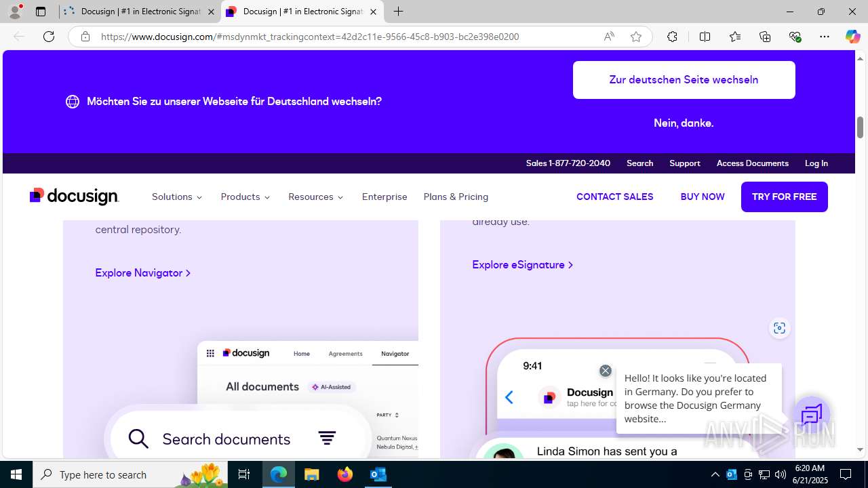Click the Docusign logo
This screenshot has width=868, height=488.
pyautogui.click(x=75, y=197)
